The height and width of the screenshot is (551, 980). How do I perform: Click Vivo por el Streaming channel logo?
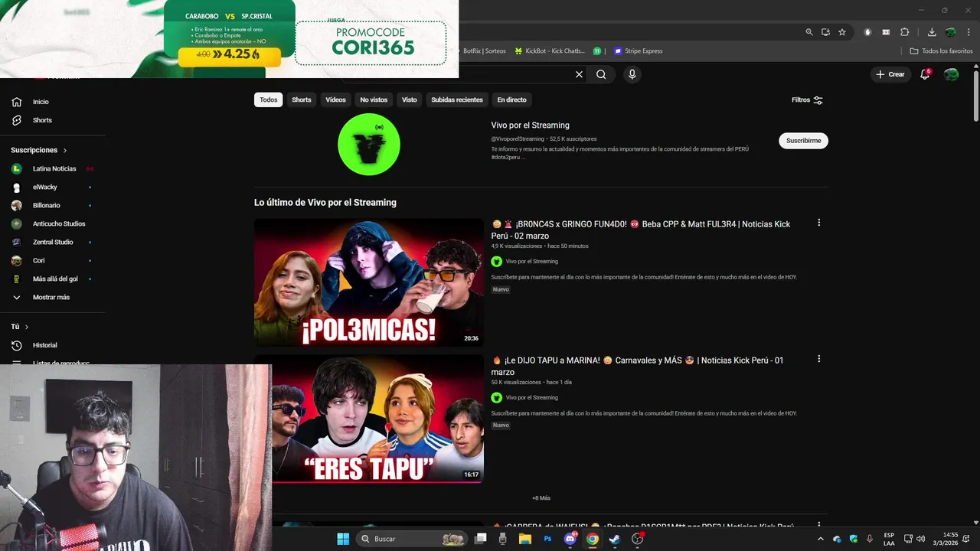[369, 144]
